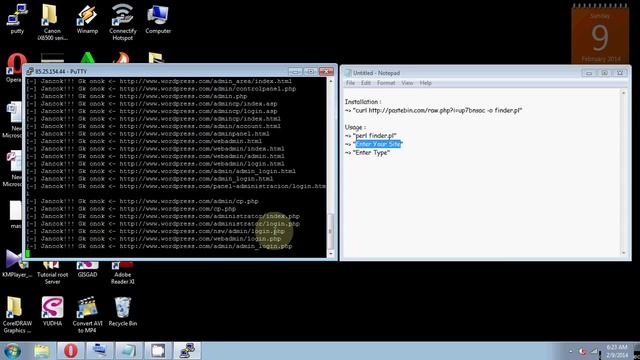This screenshot has width=640, height=360.
Task: Switch to PuTTY via its taskbar button
Action: (x=187, y=351)
